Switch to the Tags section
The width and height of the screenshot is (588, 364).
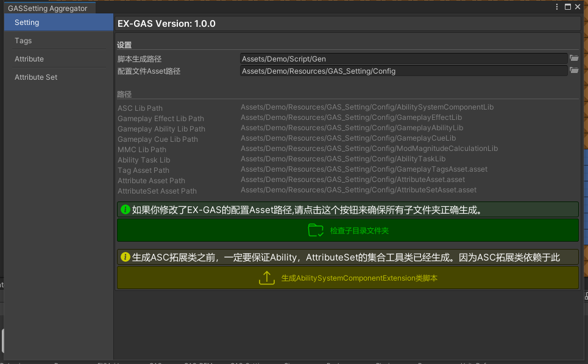(x=58, y=41)
